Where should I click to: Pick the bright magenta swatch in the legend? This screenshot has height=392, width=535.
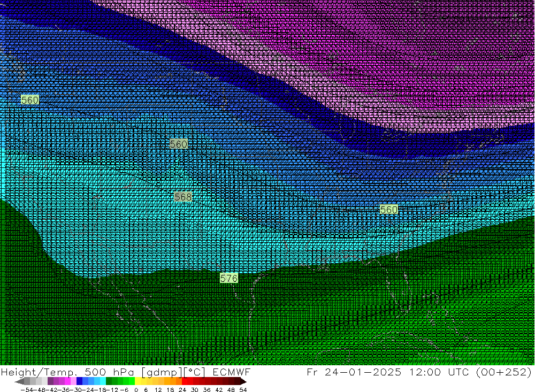point(67,381)
